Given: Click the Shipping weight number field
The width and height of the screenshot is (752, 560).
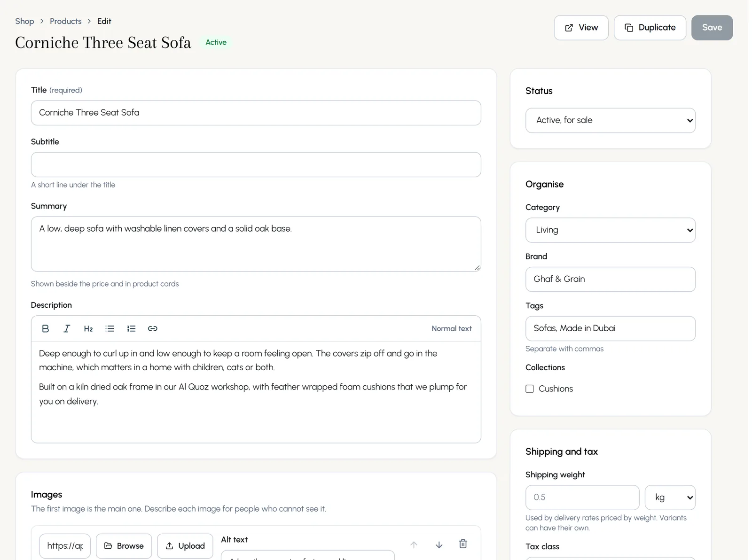Looking at the screenshot, I should click(582, 498).
